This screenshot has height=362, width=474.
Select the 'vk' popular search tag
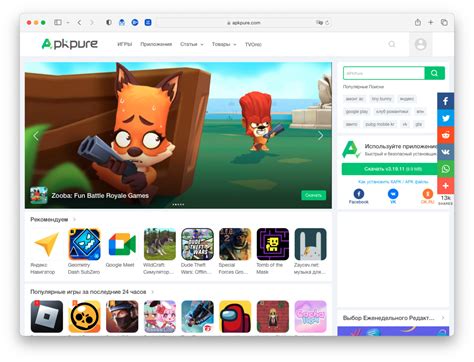pos(405,124)
